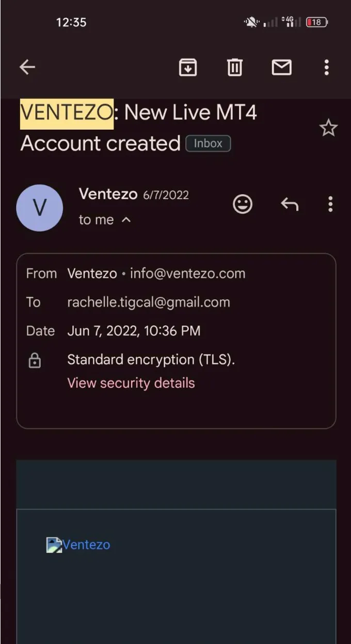Screen dimensions: 351x644
Task: Star the Ventezo email
Action: point(328,128)
